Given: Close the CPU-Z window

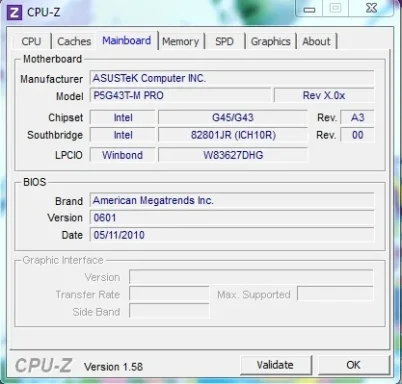Looking at the screenshot, I should 371,8.
